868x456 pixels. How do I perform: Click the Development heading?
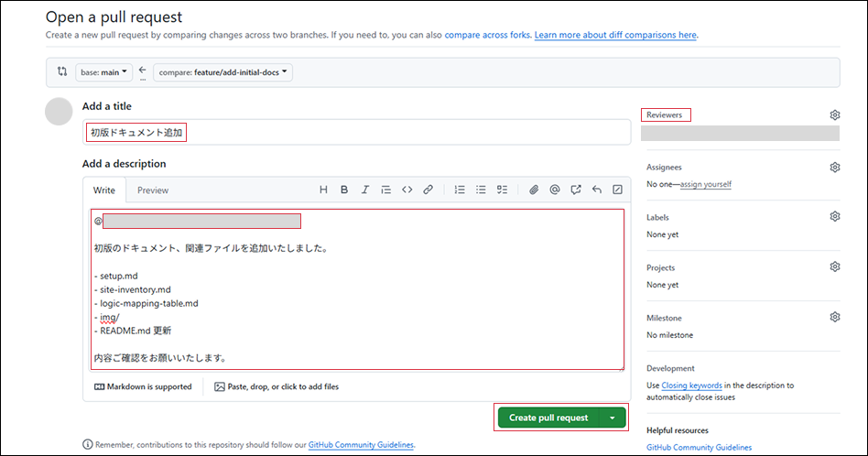tap(670, 369)
